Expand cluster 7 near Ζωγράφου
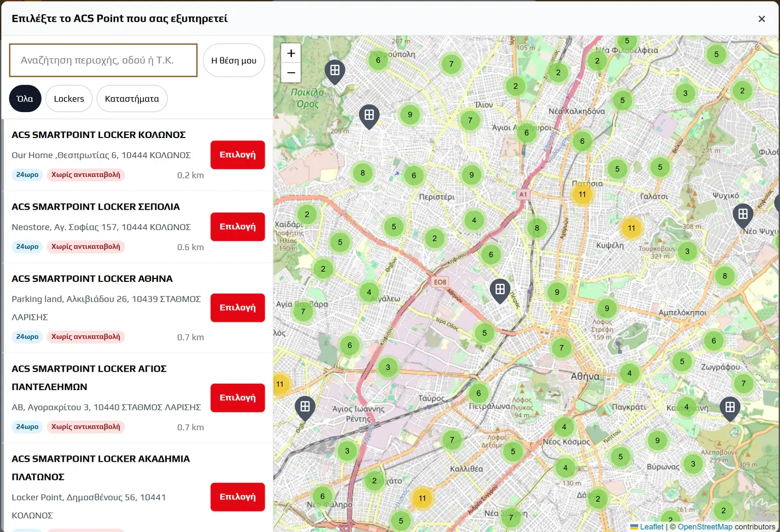This screenshot has height=532, width=780. coord(743,383)
